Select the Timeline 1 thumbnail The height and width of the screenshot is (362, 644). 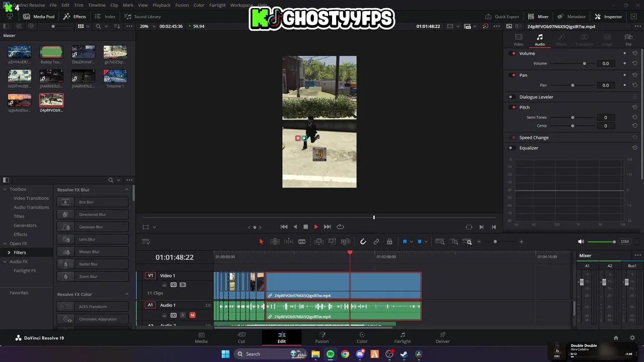115,76
